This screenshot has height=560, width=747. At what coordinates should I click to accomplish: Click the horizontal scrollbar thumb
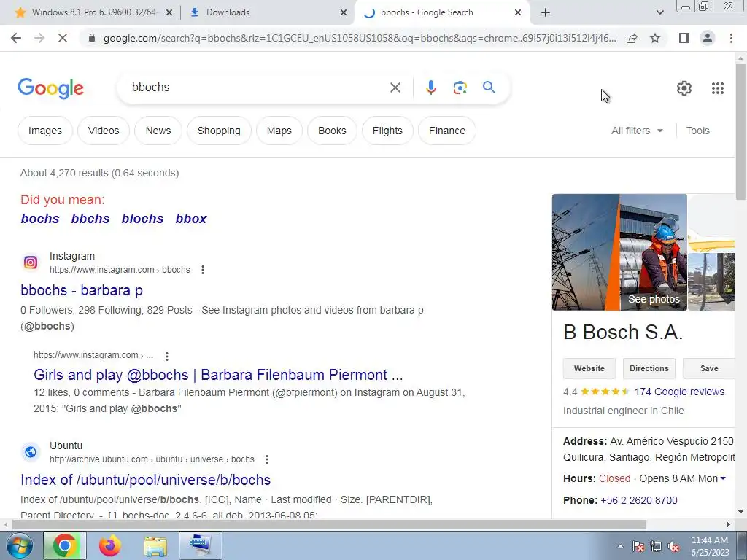[329, 525]
